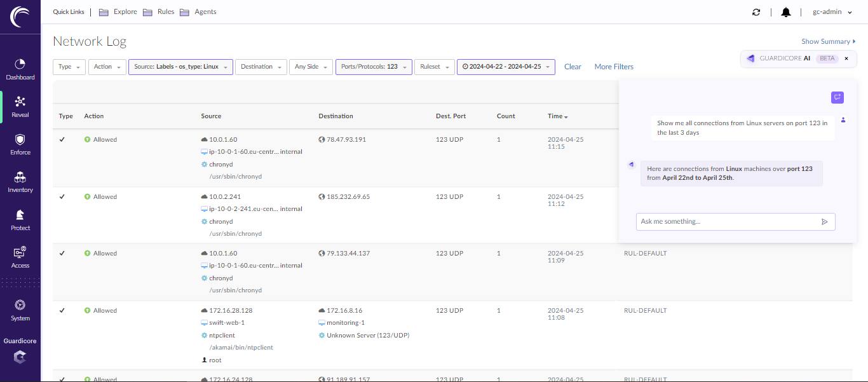868x382 pixels.
Task: Open the date range 2024-04-22 dropdown
Action: [x=506, y=67]
